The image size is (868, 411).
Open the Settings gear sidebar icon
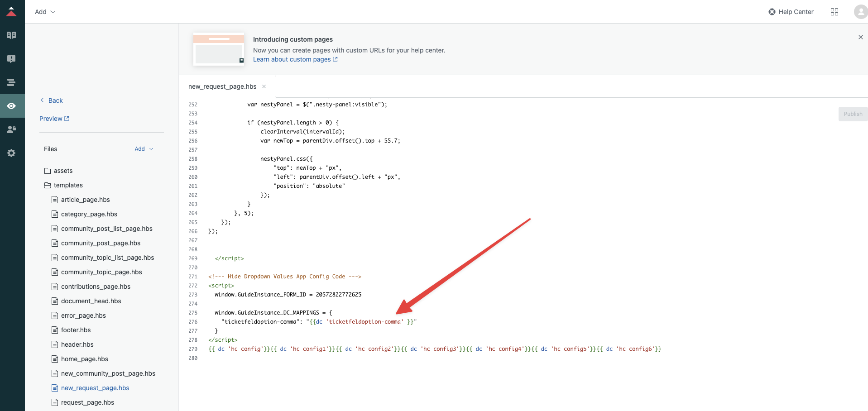point(12,153)
